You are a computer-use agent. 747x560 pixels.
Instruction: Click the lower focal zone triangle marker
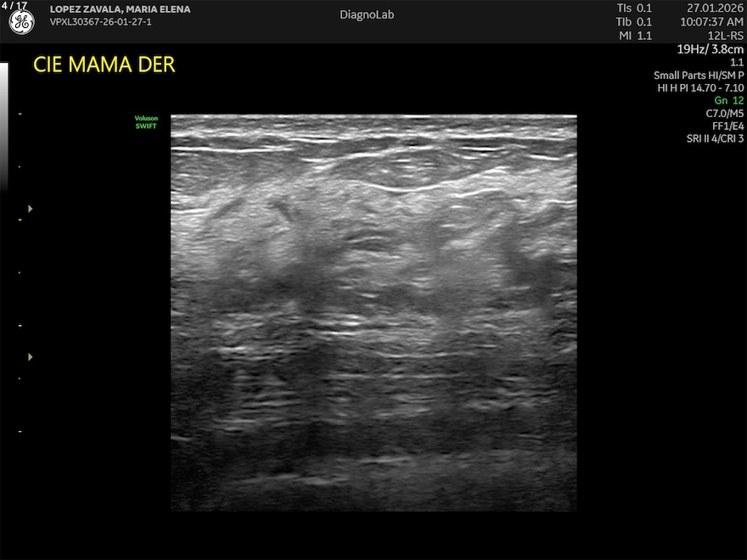[31, 357]
